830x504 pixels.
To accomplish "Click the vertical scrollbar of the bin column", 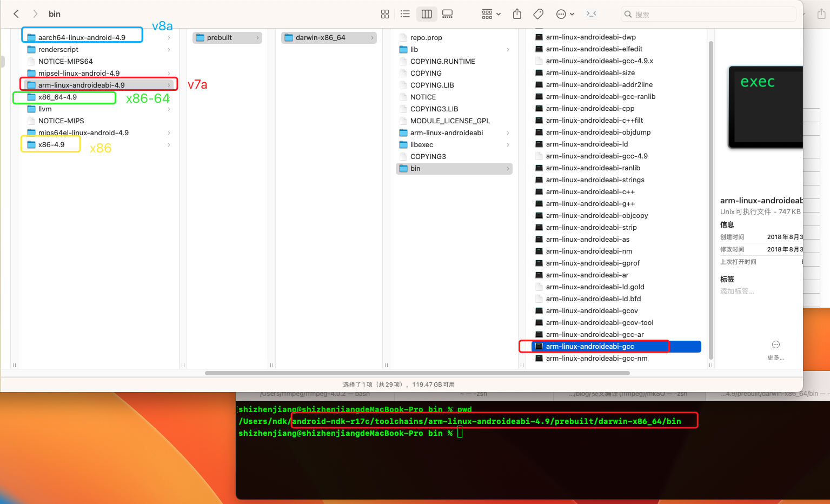I will click(x=711, y=200).
